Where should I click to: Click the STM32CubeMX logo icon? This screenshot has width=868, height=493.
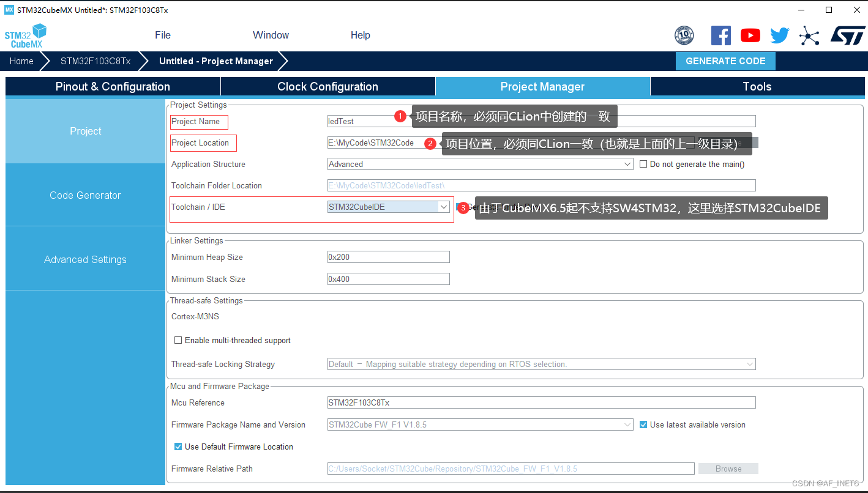(x=26, y=36)
